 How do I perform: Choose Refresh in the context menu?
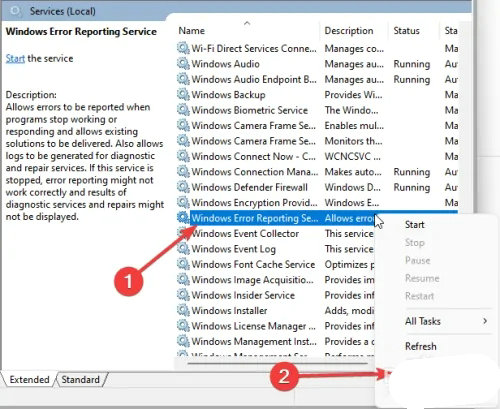[420, 346]
